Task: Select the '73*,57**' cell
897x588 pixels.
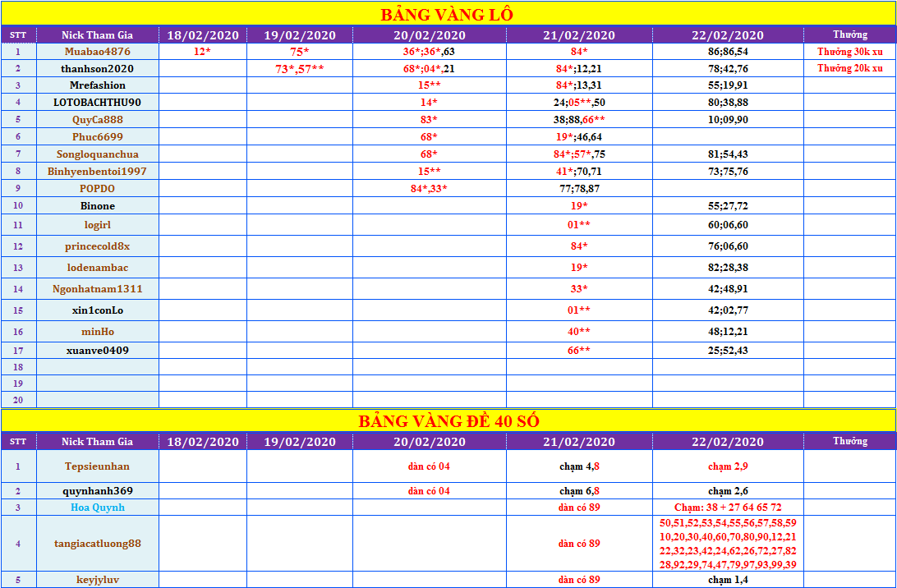Action: 299,69
